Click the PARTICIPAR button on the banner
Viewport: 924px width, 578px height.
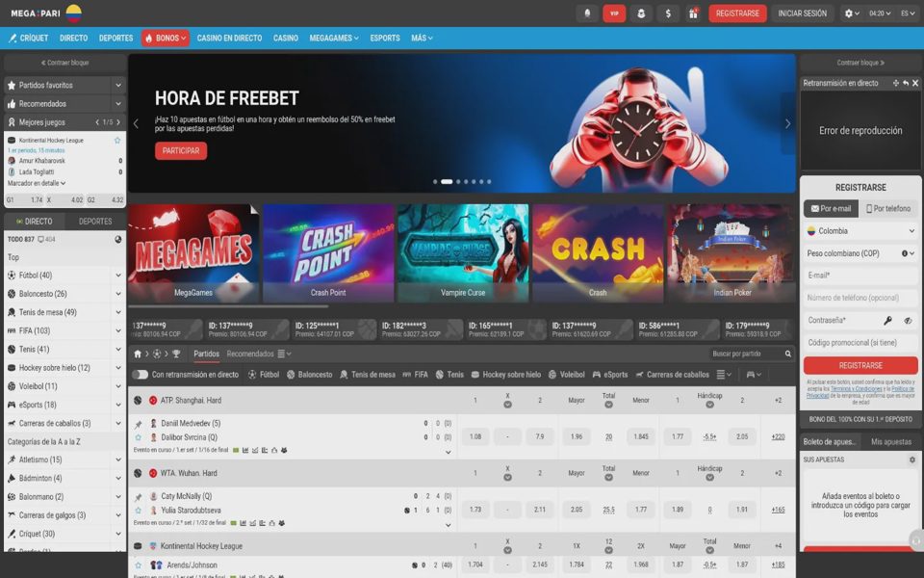coord(181,151)
